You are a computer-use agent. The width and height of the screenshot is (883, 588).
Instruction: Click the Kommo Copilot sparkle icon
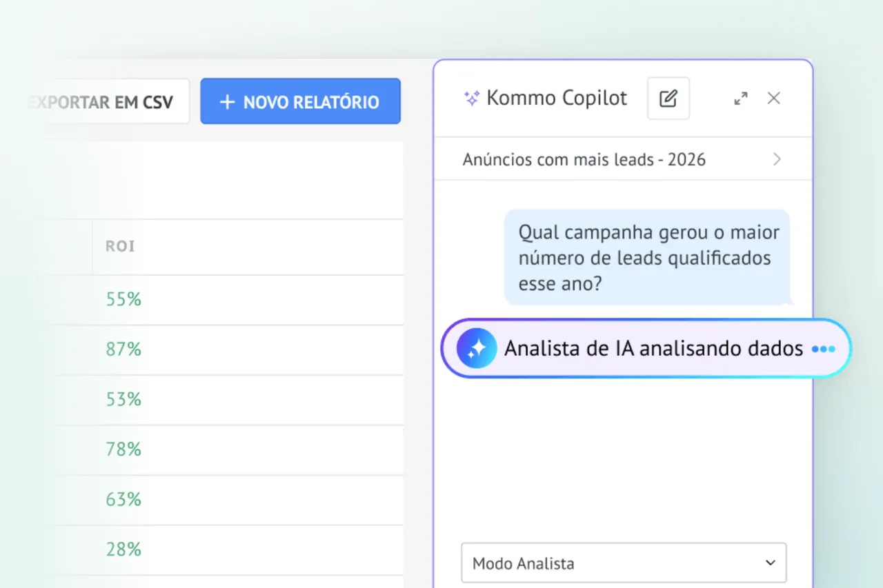[x=472, y=99]
